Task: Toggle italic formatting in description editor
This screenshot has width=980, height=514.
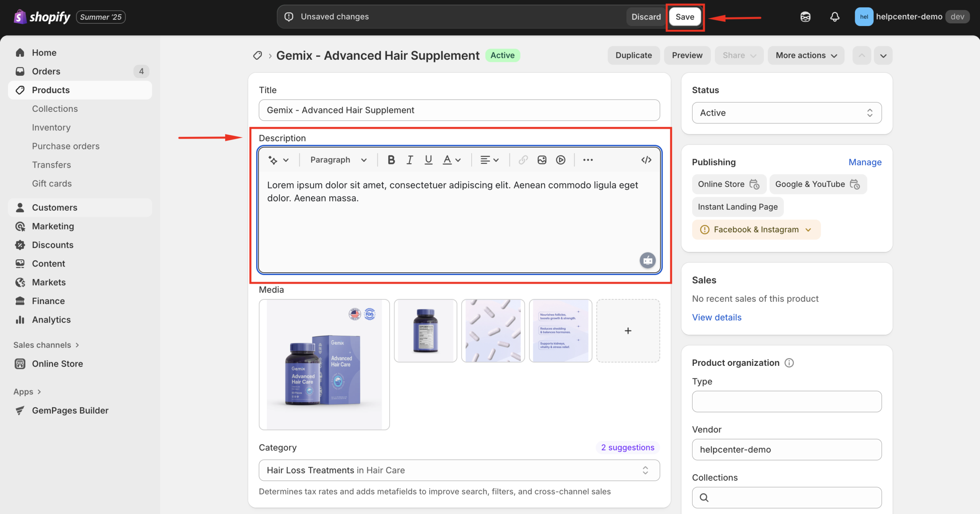Action: [x=410, y=160]
